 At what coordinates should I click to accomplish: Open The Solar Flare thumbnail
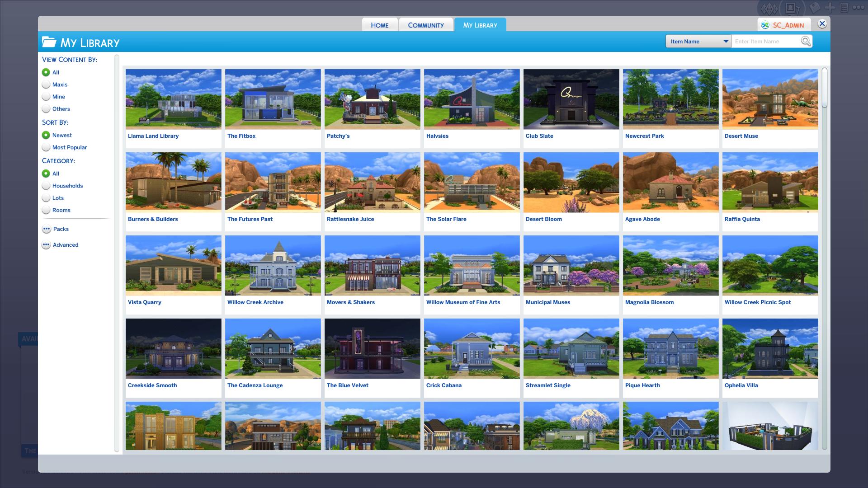[x=472, y=182]
